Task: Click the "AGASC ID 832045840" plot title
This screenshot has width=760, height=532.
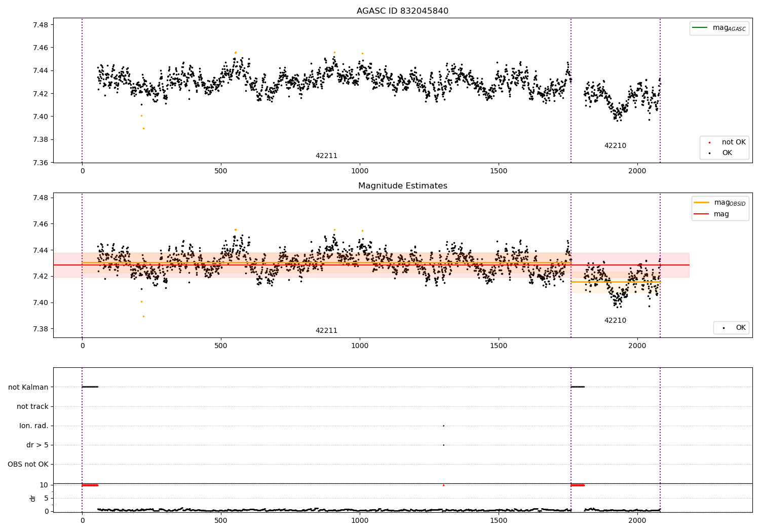Action: coord(402,11)
